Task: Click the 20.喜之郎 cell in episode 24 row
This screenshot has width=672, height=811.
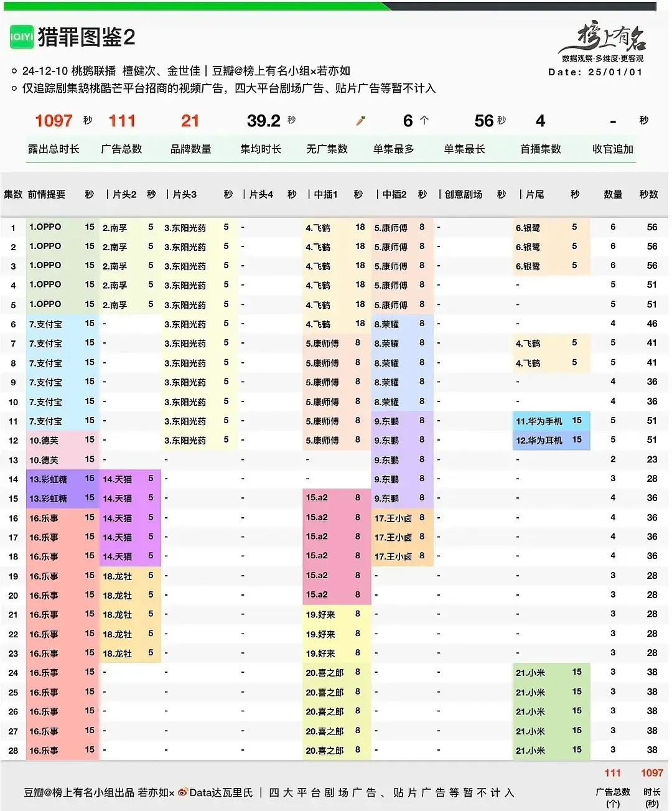Action: [x=324, y=673]
